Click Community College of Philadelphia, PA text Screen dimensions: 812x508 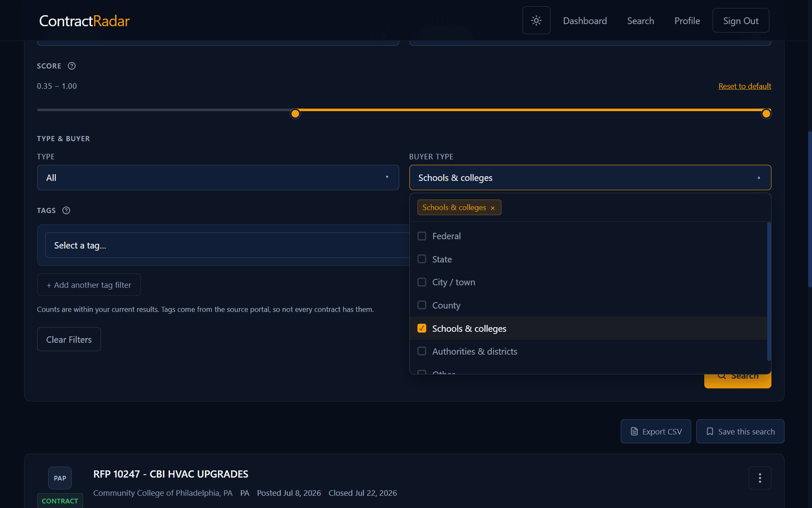pos(163,493)
